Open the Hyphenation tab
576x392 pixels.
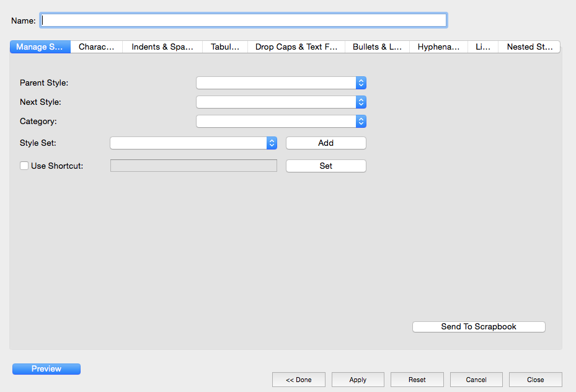click(438, 47)
